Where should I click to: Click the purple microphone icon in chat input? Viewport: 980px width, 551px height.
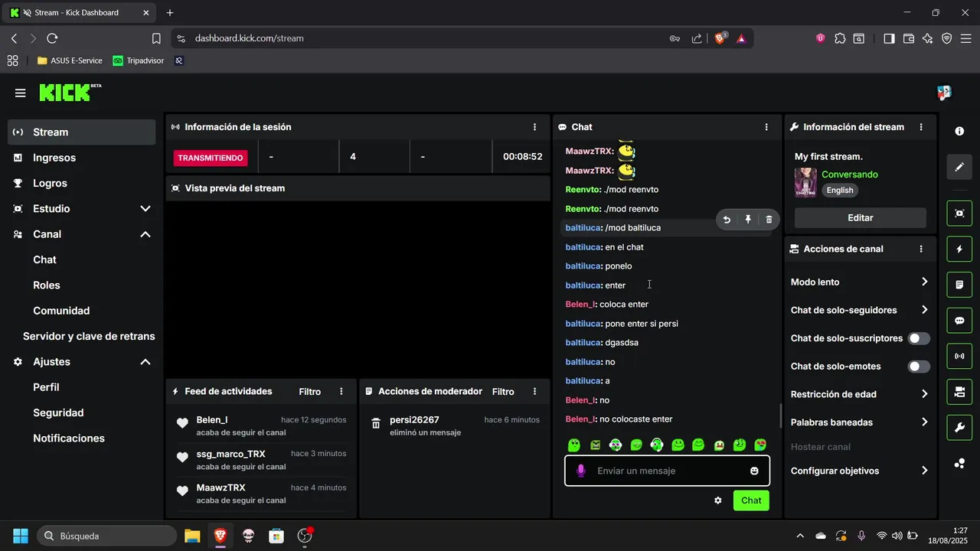581,471
